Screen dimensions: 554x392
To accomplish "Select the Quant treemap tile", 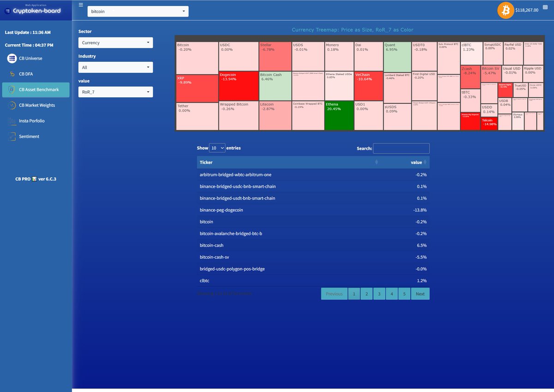I will coord(397,57).
